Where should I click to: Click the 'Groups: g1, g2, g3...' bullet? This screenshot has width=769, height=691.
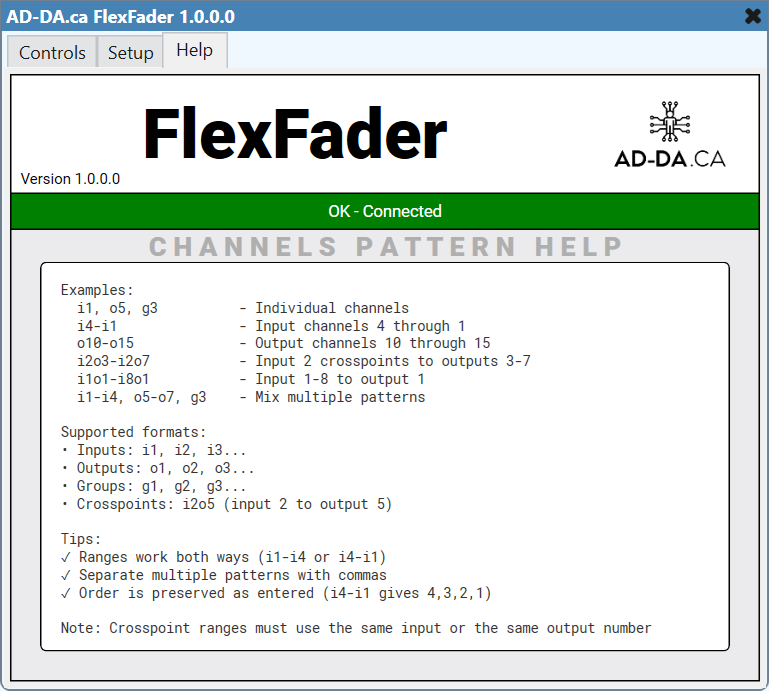tap(157, 486)
